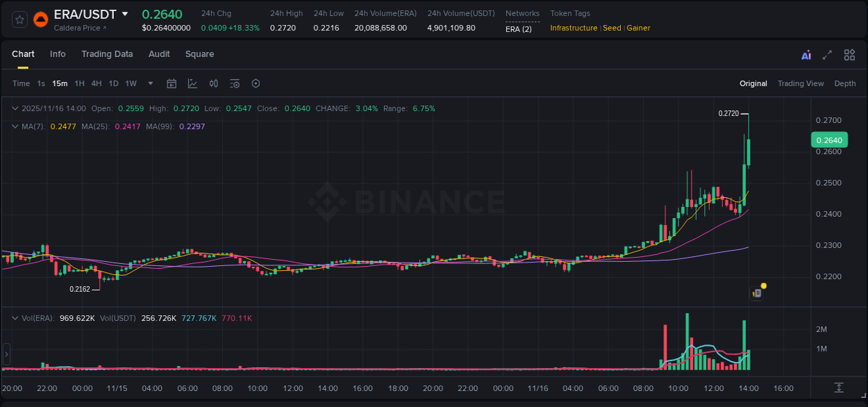Expand chart to fullscreen with diagonal arrow icon

(827, 55)
